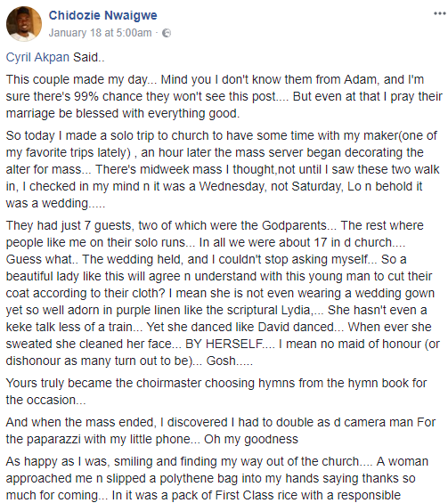
Task: Visit Chidozie Nwaigwe's profile name link
Action: 102,15
